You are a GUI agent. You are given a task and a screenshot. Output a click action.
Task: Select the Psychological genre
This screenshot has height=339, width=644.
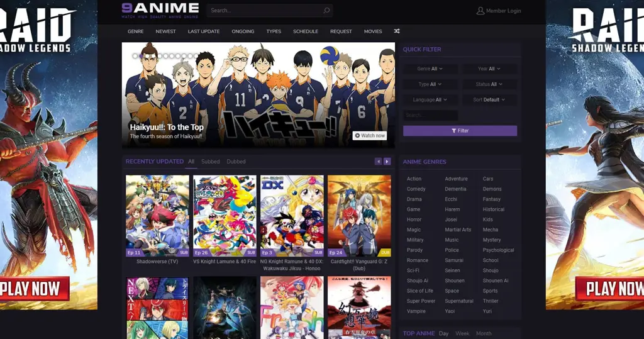click(498, 250)
